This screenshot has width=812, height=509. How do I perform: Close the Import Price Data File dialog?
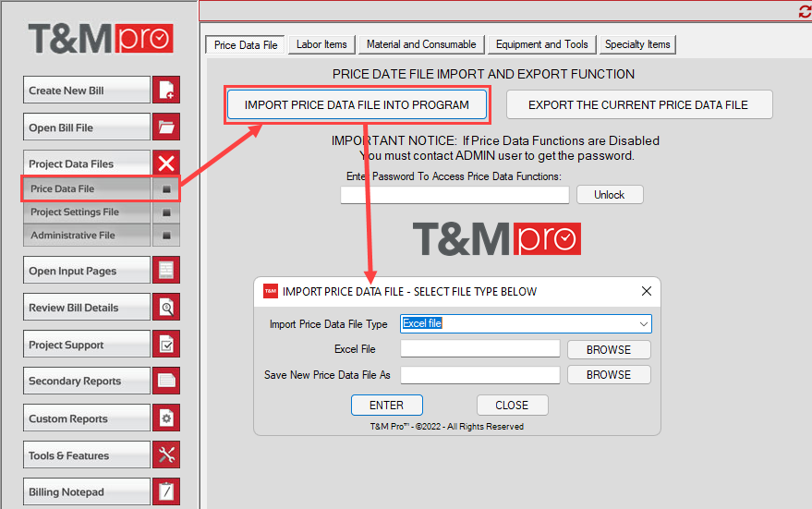click(647, 291)
